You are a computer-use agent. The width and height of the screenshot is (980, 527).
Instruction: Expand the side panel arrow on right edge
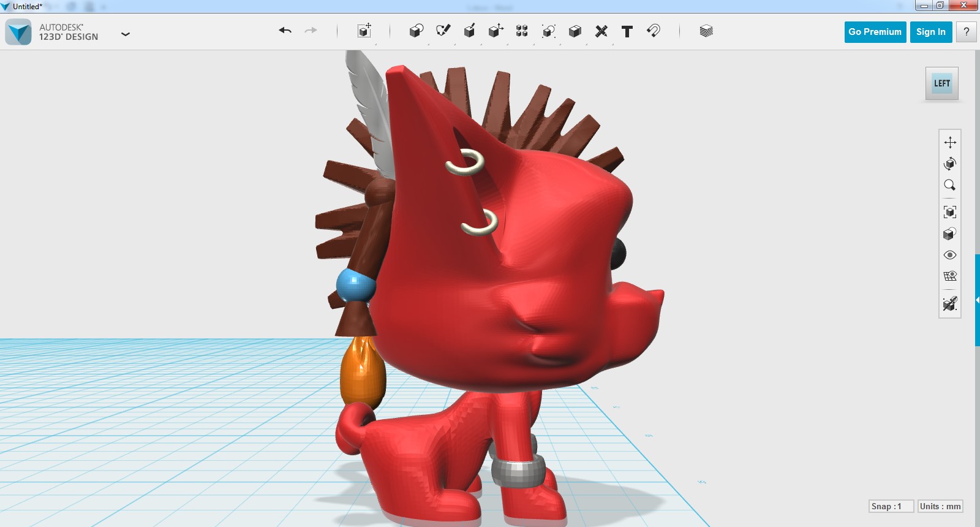[x=978, y=300]
